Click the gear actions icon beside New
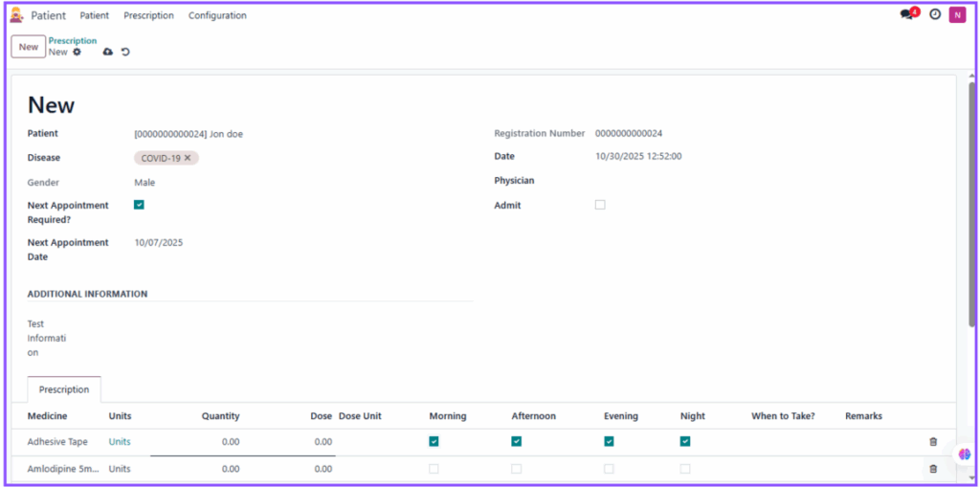Screen dimensions: 980x487 coord(78,52)
